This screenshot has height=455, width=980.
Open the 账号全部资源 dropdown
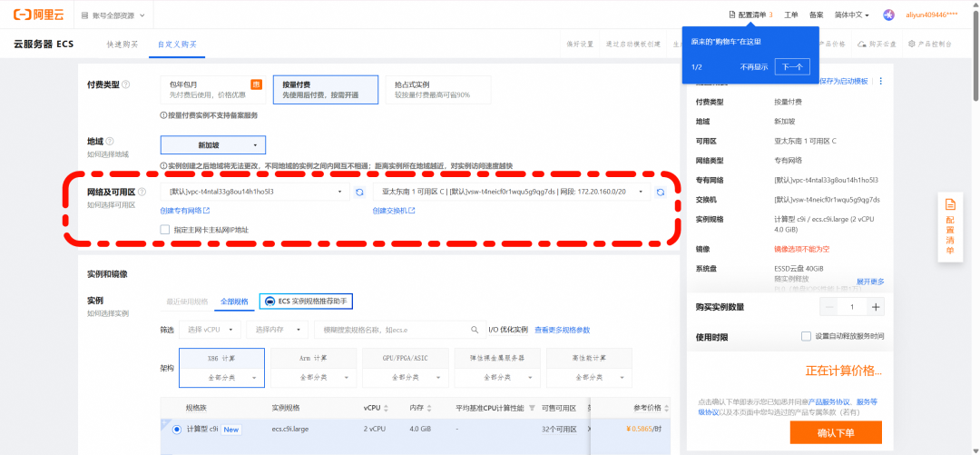point(113,15)
